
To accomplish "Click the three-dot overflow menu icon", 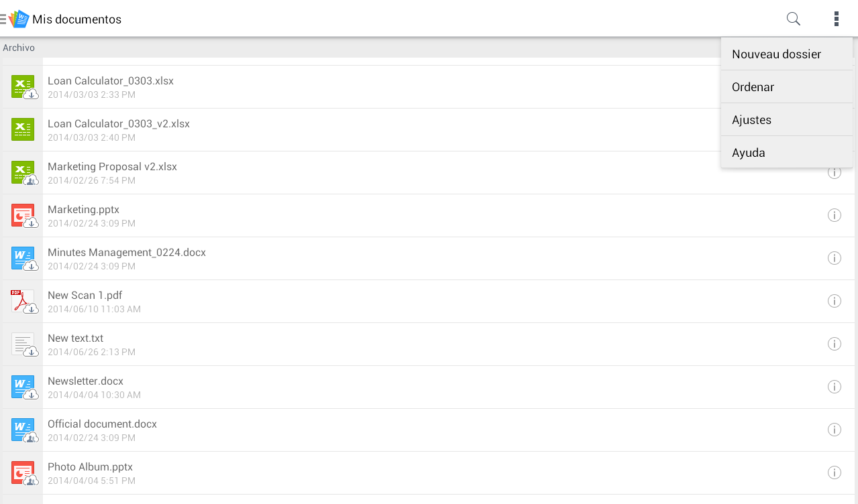I will coord(836,19).
